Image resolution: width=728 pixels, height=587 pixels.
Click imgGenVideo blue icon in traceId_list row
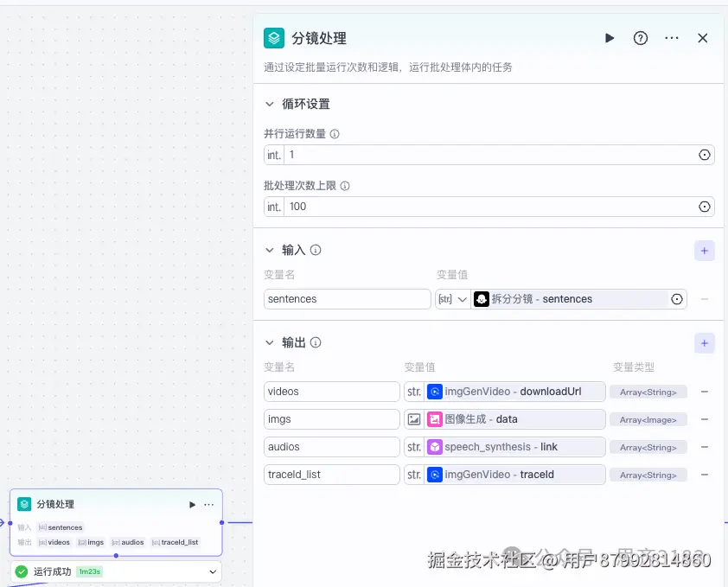coord(435,475)
